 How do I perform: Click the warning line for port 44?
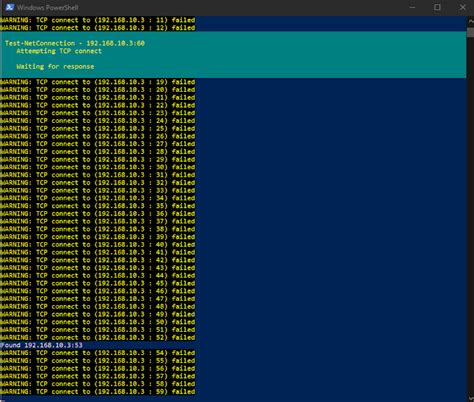click(x=98, y=275)
